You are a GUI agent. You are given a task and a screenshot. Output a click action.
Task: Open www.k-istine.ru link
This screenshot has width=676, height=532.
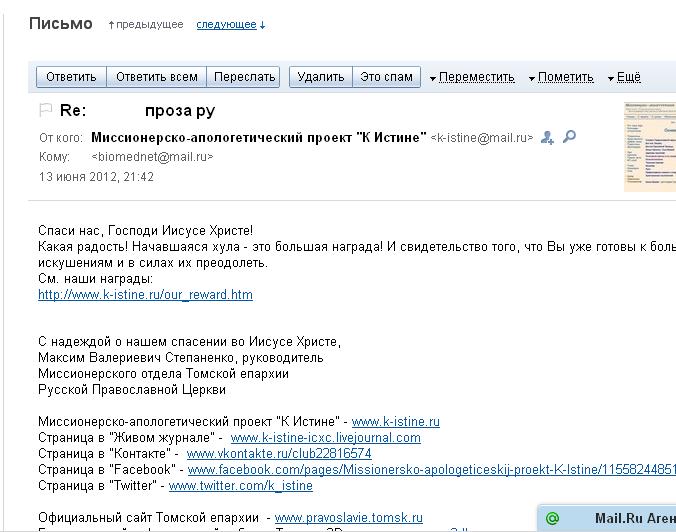[396, 421]
